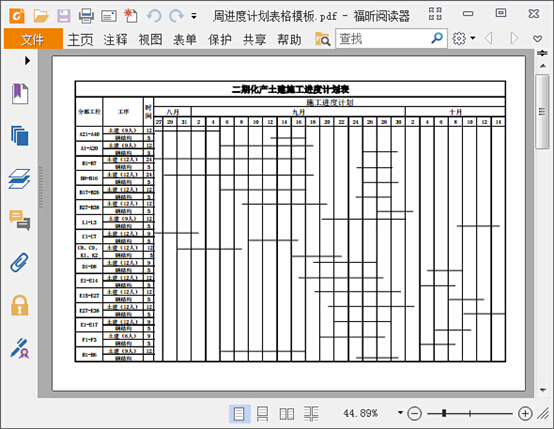Switch to the 主页 tab
554x429 pixels.
pos(80,39)
